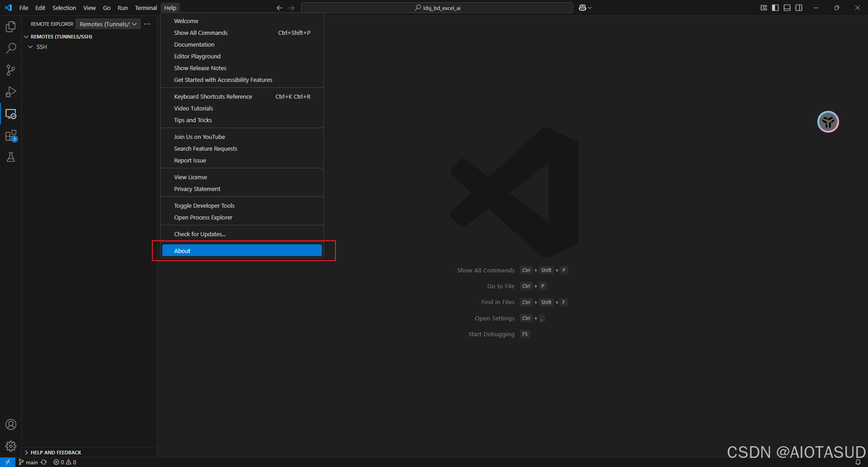This screenshot has height=467, width=868.
Task: Select Welcome in Help menu
Action: tap(242, 21)
